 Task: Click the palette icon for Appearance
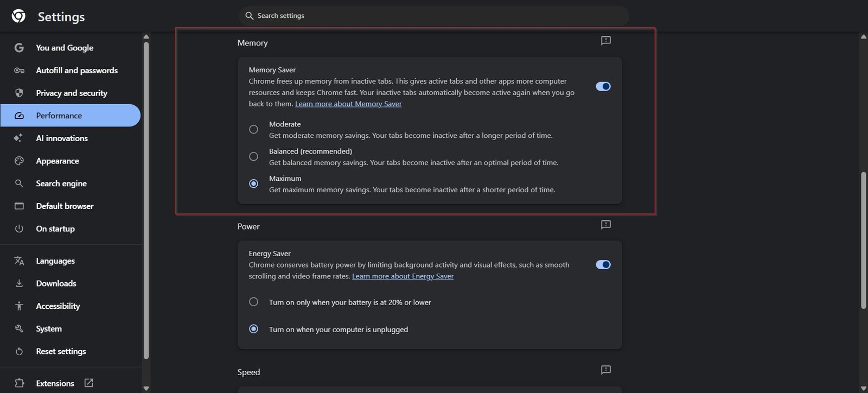pos(19,161)
